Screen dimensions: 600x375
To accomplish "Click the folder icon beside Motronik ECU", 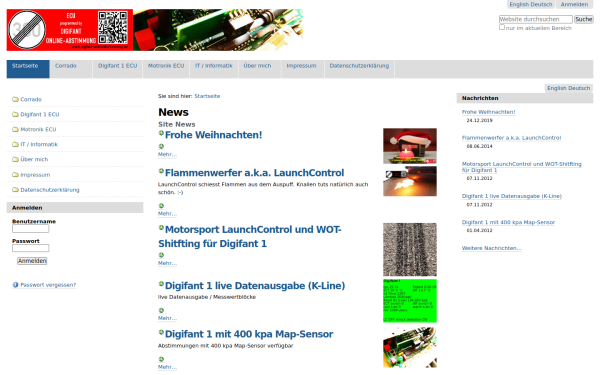I will pyautogui.click(x=15, y=129).
